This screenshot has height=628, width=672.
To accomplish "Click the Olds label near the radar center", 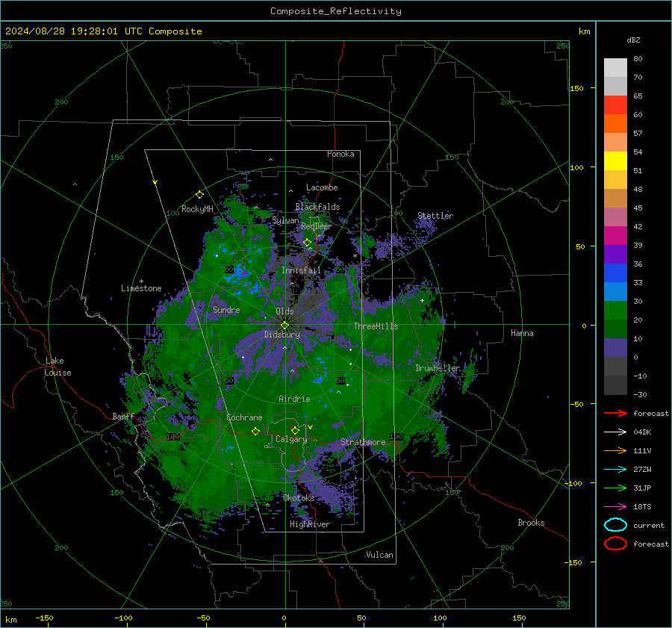I will pyautogui.click(x=284, y=311).
